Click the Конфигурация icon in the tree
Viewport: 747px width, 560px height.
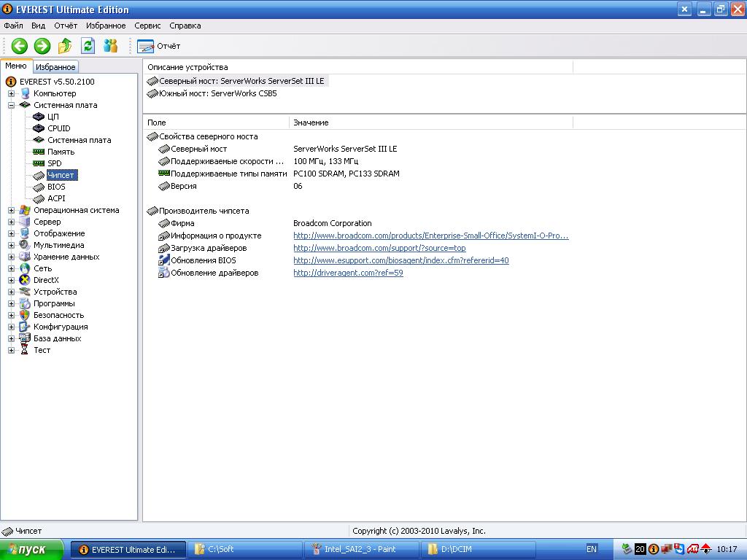(25, 327)
